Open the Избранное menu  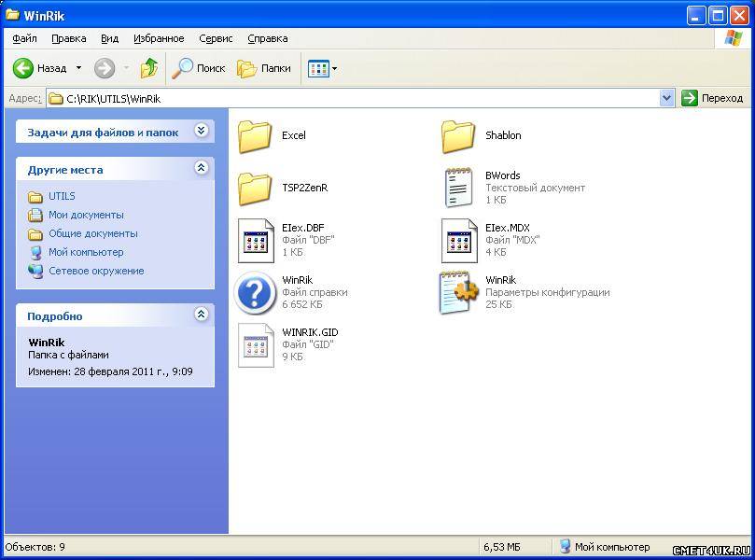click(x=159, y=38)
